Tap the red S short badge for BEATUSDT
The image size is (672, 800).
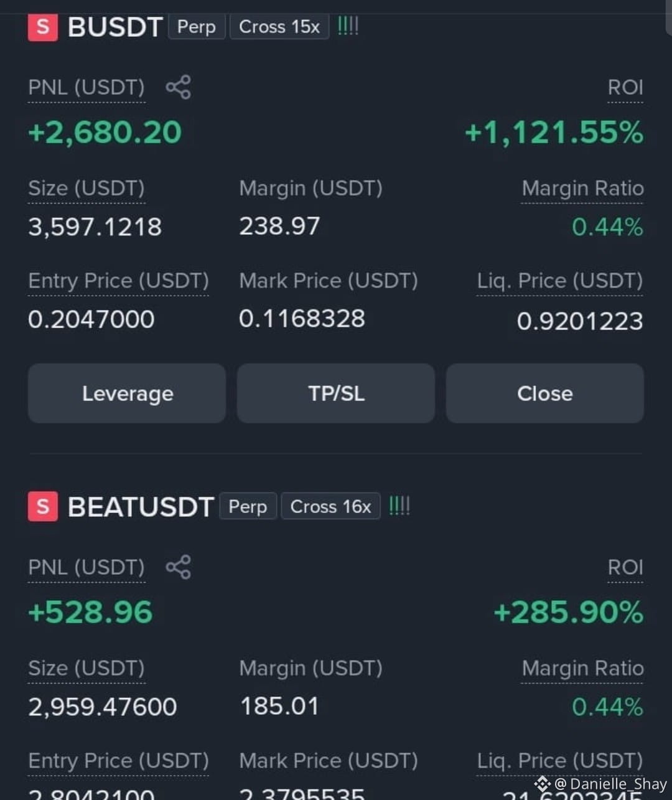[x=43, y=506]
